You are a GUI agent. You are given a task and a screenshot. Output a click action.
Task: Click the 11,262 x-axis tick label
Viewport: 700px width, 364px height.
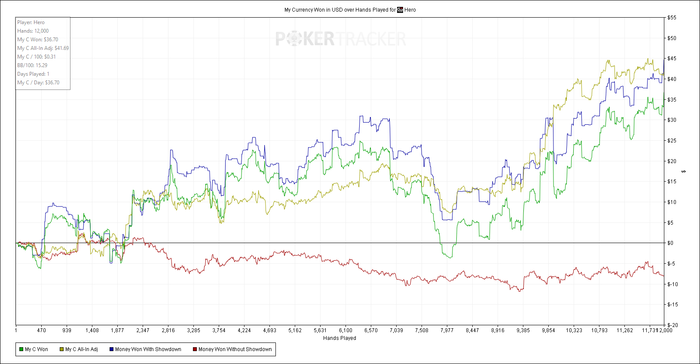pyautogui.click(x=624, y=331)
